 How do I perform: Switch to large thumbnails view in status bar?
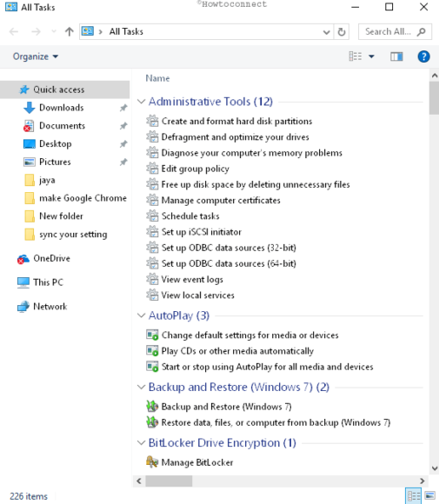(430, 495)
